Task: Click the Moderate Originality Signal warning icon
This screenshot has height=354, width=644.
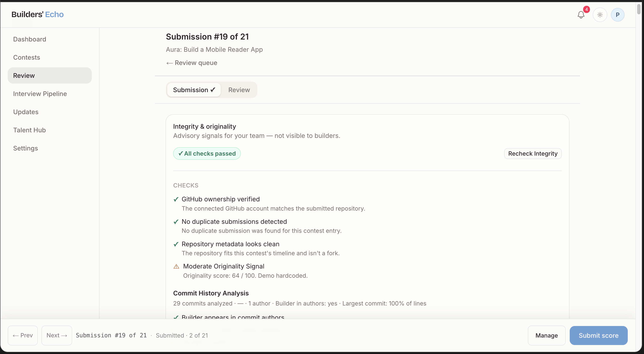Action: click(x=176, y=266)
